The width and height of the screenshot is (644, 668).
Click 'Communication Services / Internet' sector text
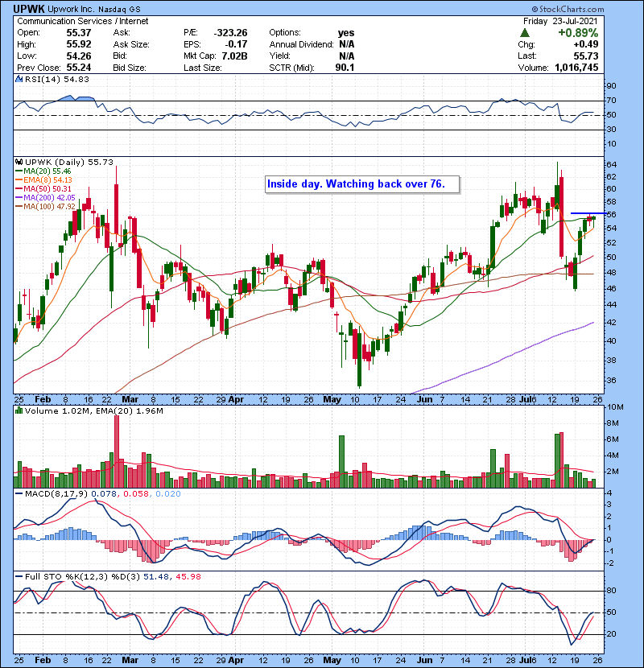pyautogui.click(x=83, y=21)
